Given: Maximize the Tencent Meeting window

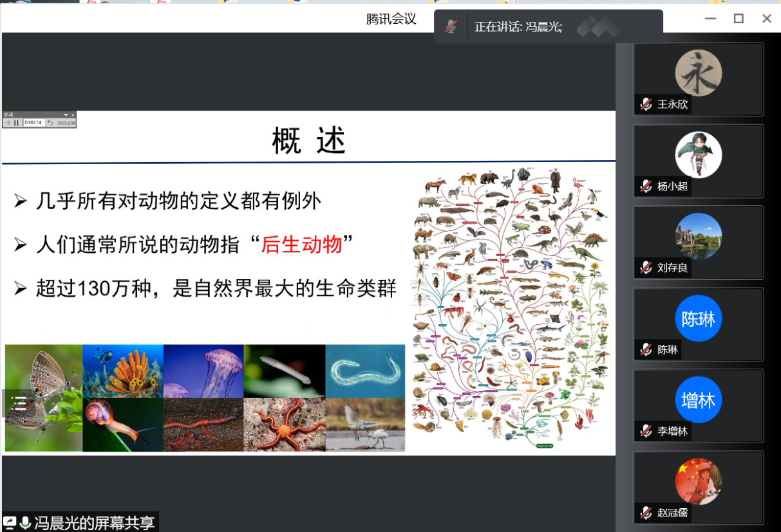Looking at the screenshot, I should 739,19.
